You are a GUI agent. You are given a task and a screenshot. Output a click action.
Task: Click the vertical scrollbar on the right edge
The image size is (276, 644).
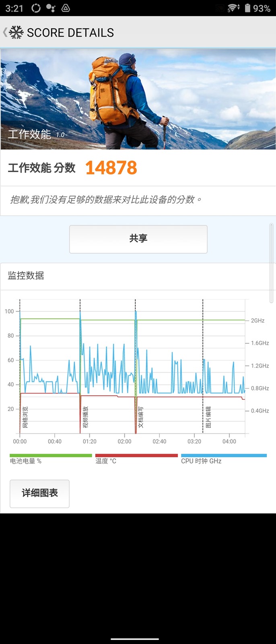[272, 262]
